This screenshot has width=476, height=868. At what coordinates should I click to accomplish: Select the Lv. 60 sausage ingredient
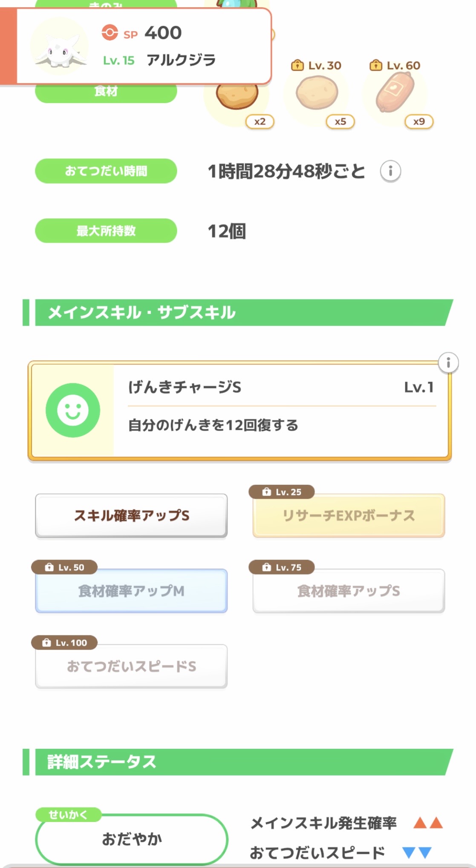click(395, 92)
